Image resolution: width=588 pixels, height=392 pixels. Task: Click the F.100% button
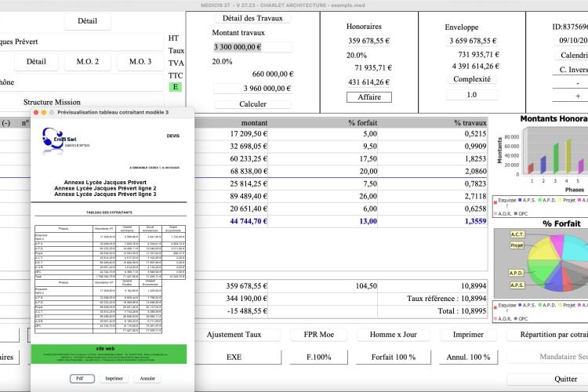click(319, 358)
